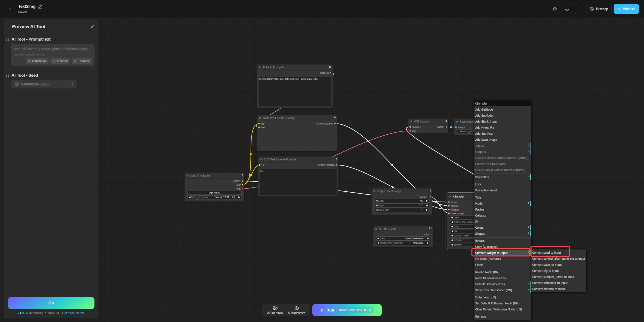644x322 pixels.
Task: Increase the seed with the plus button
Action: [x=72, y=84]
